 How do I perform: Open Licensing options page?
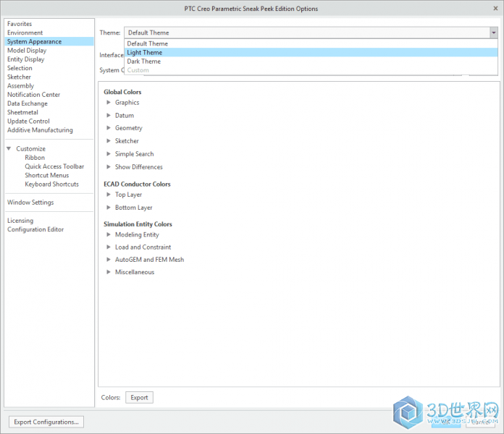[x=20, y=221]
